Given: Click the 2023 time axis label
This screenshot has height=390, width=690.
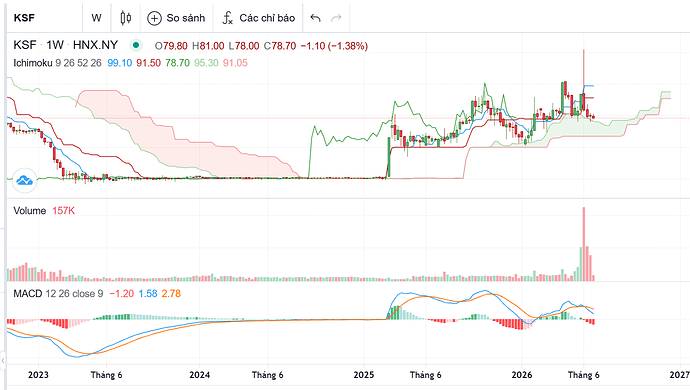Looking at the screenshot, I should pos(38,375).
